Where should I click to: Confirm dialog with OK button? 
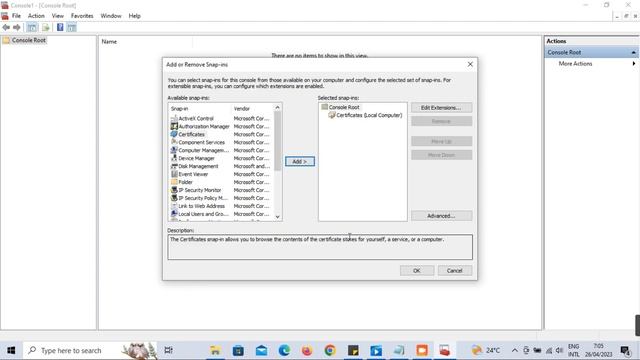point(417,271)
